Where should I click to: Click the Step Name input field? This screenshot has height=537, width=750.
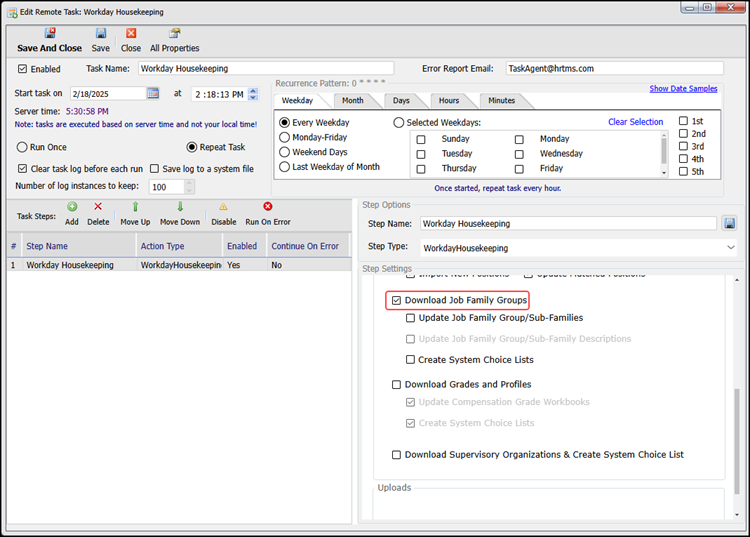[x=568, y=223]
